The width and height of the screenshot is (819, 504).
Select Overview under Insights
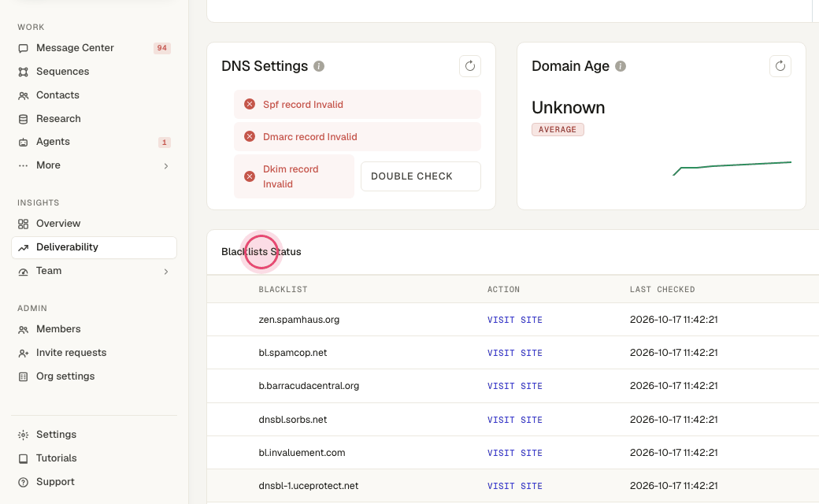click(x=94, y=224)
